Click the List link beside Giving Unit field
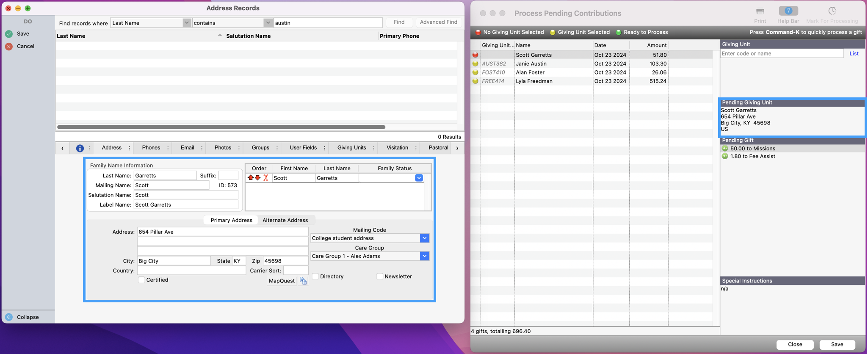Image resolution: width=868 pixels, height=354 pixels. point(854,53)
